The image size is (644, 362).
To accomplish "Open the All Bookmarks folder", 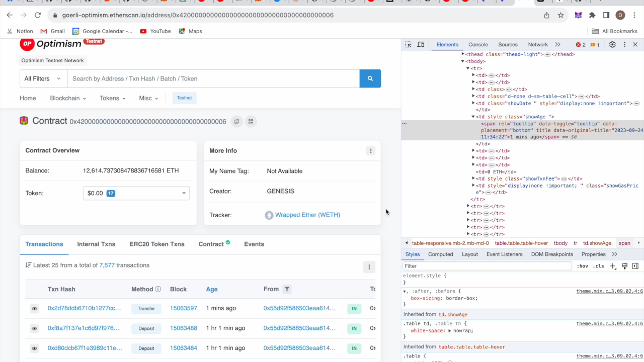I will pos(615,31).
